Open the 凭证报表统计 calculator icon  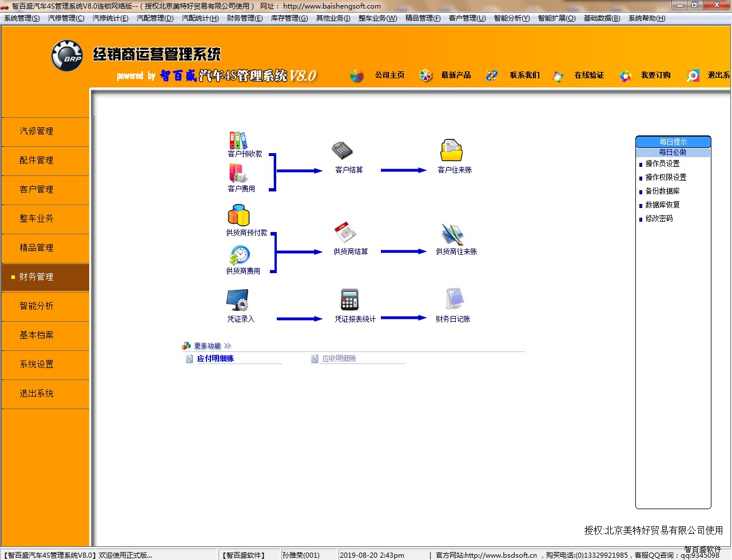pos(349,299)
